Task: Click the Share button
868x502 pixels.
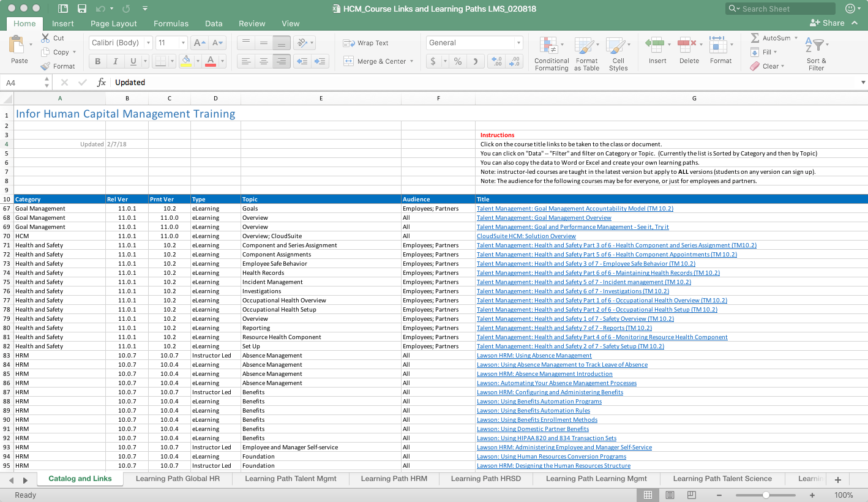Action: pos(827,23)
